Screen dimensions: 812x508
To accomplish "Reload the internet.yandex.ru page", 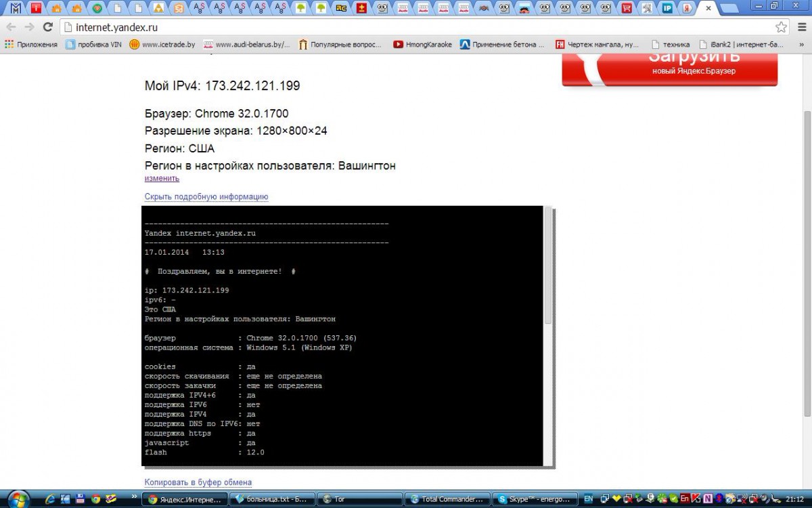I will 47,27.
